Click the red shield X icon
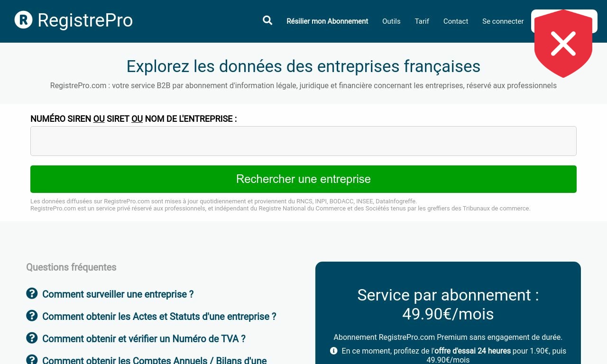 coord(563,44)
